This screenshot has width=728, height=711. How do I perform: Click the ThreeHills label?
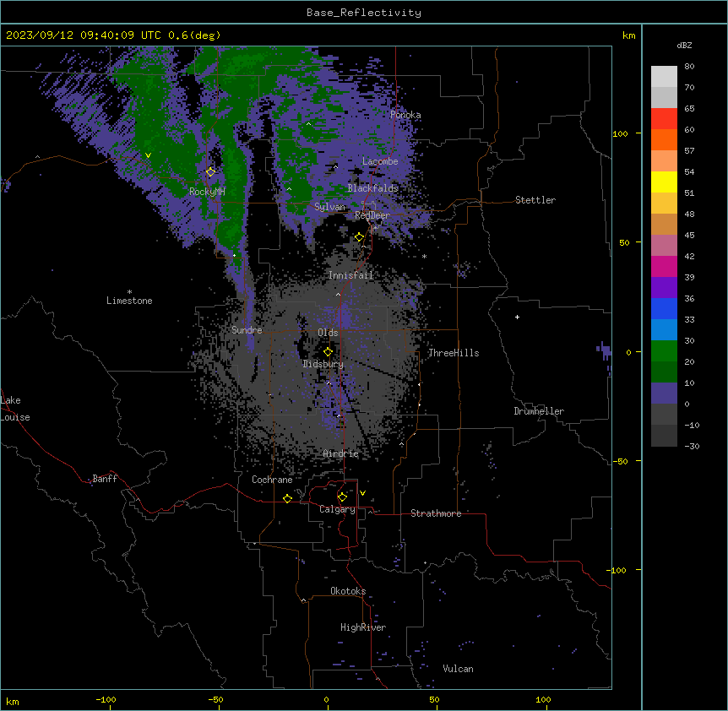click(x=454, y=353)
